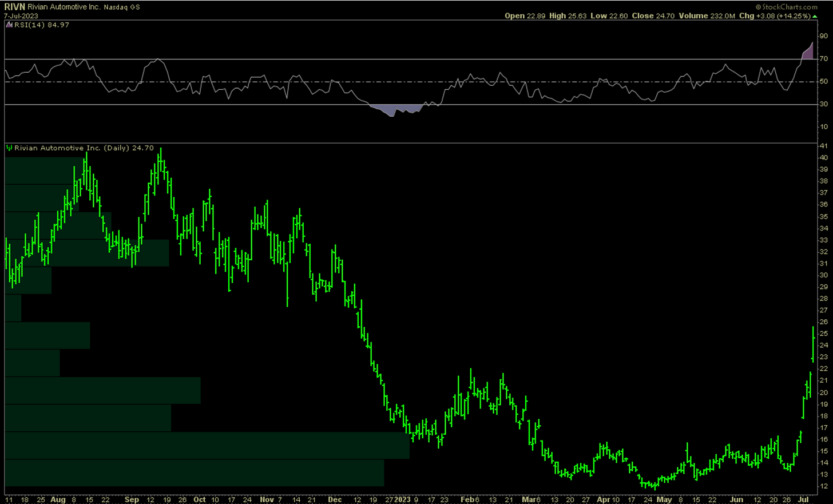The image size is (833, 504).
Task: Click the Close 24.70 value in header
Action: click(653, 16)
